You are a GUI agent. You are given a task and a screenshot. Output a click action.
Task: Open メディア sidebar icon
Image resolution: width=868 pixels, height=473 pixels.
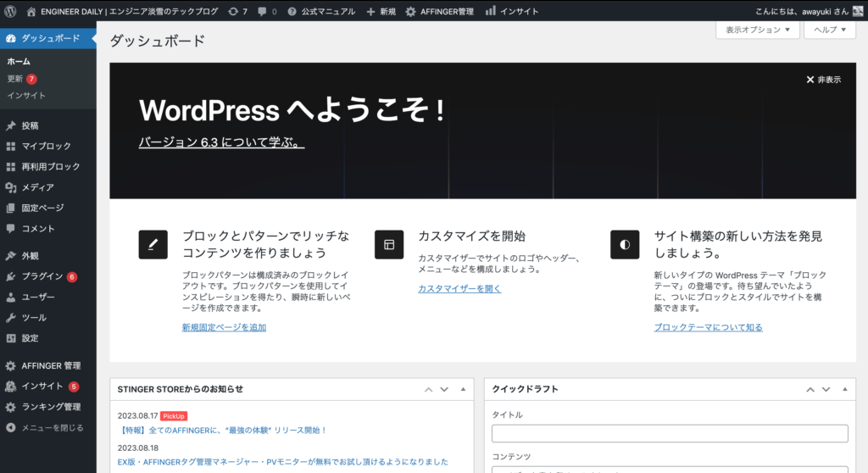(x=10, y=187)
